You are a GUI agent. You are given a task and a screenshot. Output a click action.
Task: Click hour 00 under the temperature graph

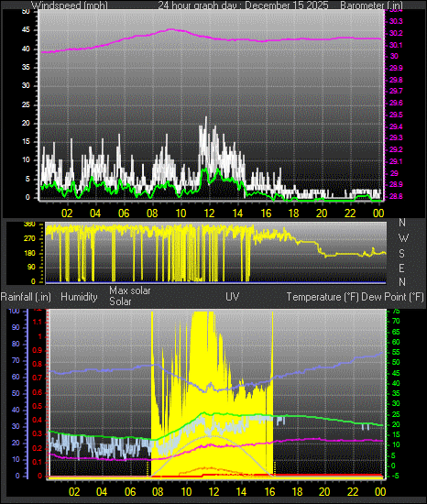click(380, 492)
